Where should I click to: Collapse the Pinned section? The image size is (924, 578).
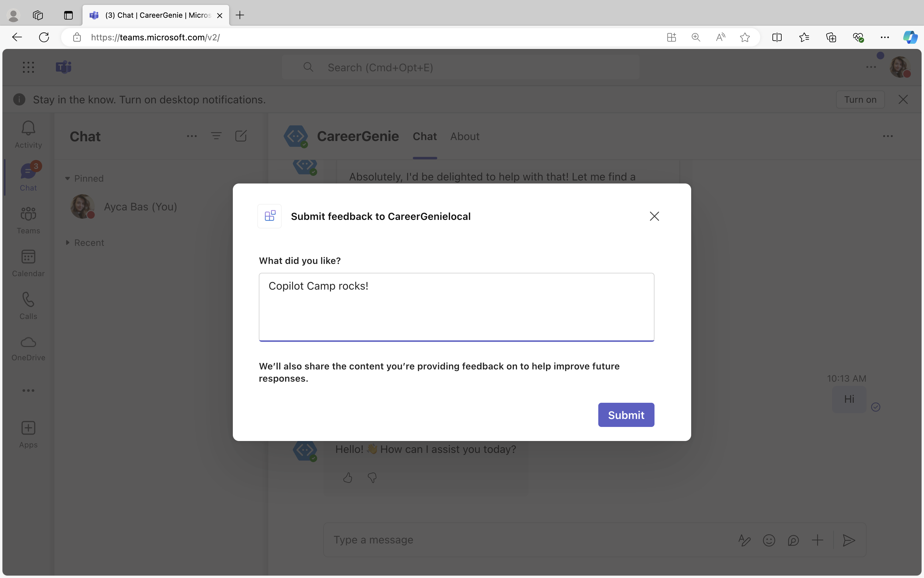click(85, 179)
